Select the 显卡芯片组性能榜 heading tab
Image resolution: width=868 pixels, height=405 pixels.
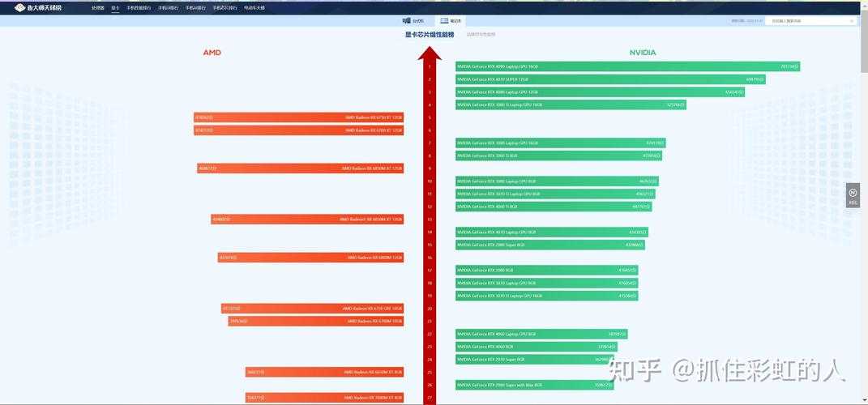(430, 34)
